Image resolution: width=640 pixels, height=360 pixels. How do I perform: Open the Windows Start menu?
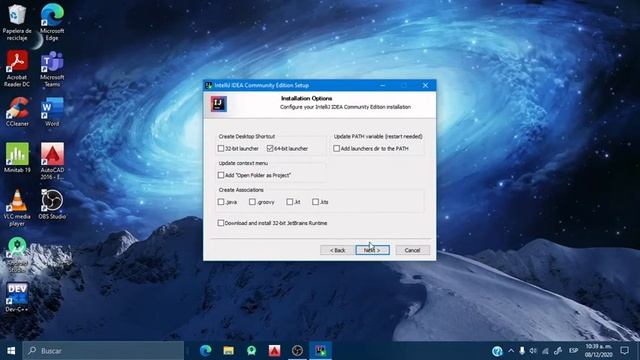point(11,351)
